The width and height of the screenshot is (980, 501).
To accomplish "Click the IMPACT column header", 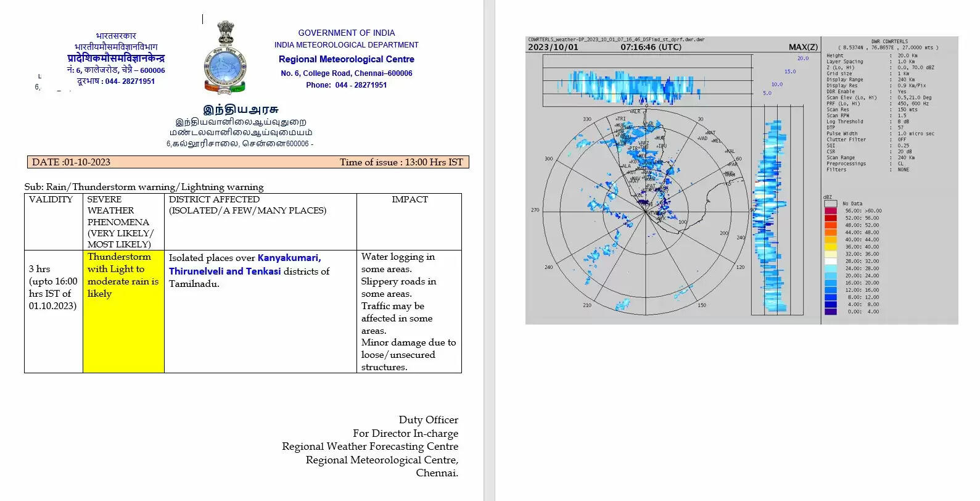I will point(410,200).
